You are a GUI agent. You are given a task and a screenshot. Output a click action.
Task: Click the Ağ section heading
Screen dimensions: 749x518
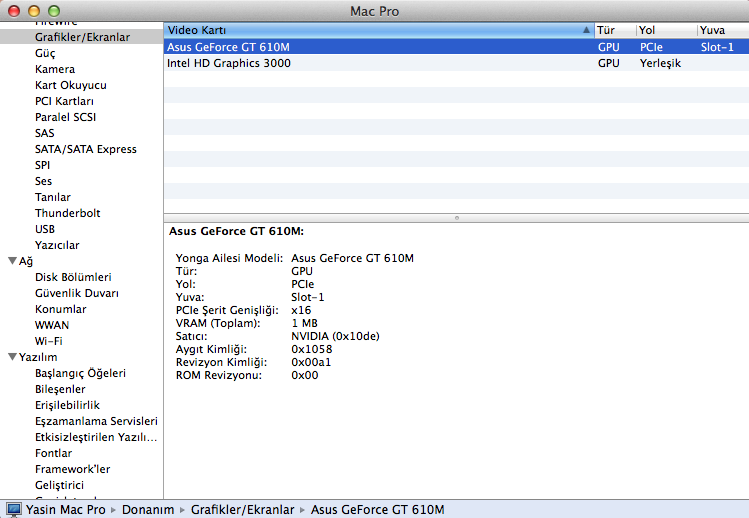tap(26, 261)
